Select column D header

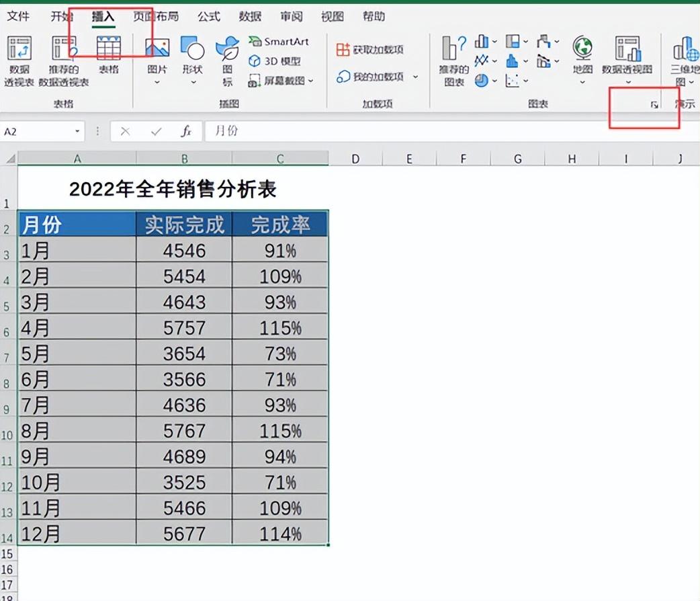(x=355, y=159)
